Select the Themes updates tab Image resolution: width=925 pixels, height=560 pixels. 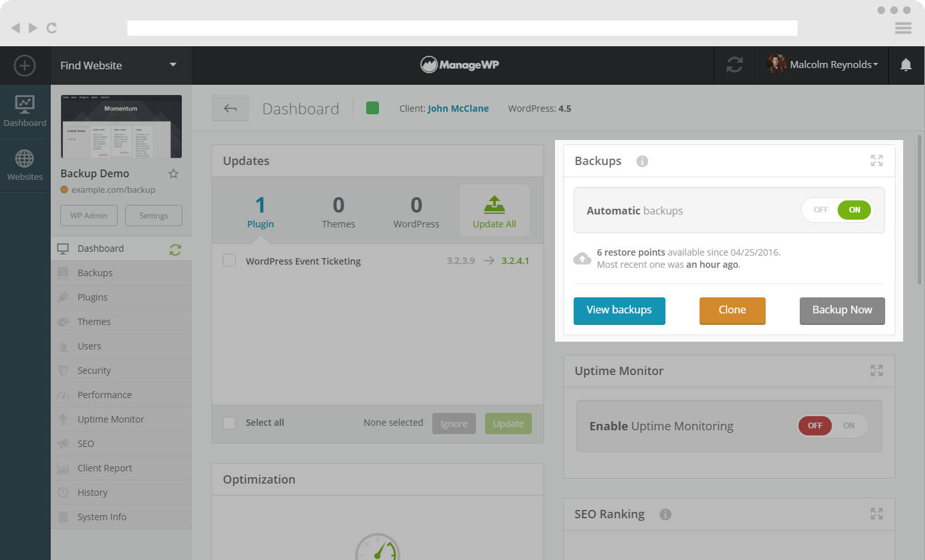(x=339, y=213)
